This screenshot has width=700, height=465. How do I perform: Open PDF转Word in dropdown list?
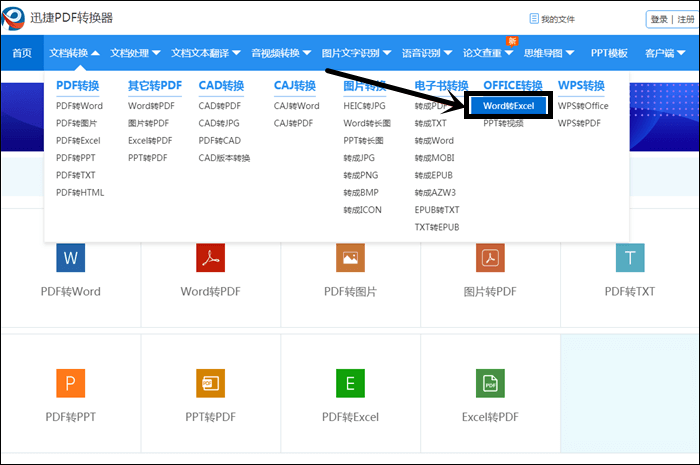79,106
